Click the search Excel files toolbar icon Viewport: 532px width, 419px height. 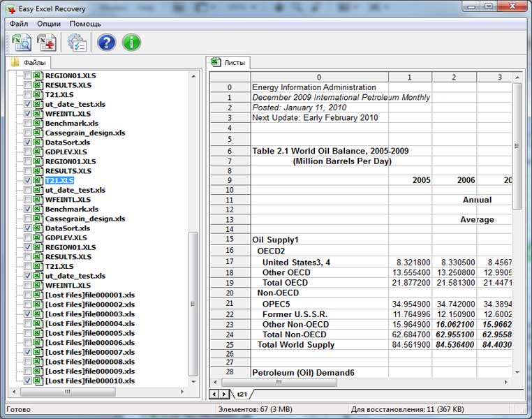[21, 43]
